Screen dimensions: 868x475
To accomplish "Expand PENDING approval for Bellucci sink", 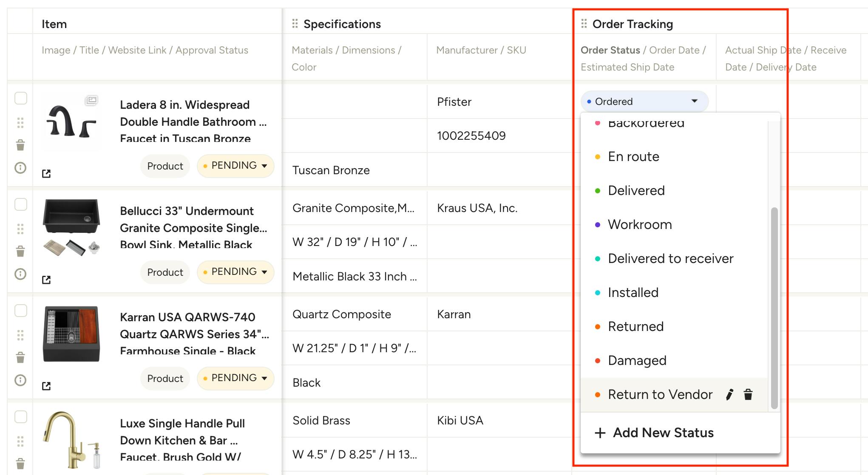I will coord(235,272).
